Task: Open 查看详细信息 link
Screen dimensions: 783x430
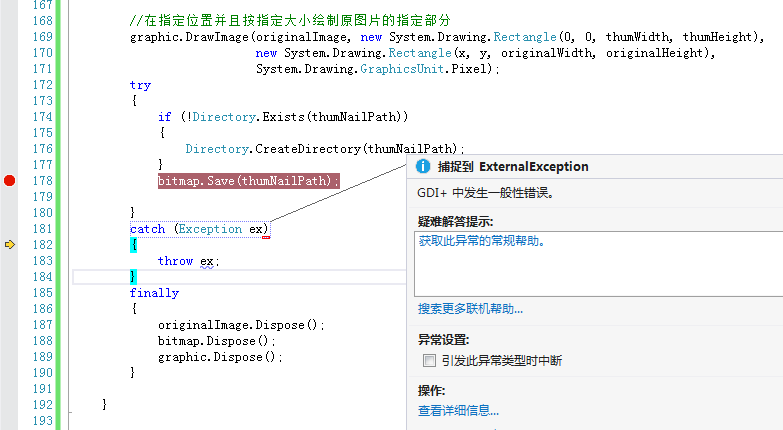Action: (458, 411)
